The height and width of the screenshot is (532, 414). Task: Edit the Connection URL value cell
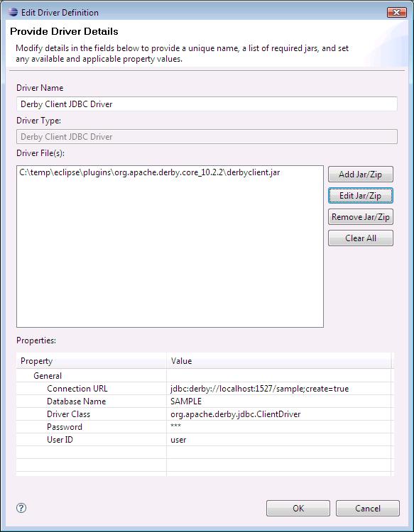[278, 389]
